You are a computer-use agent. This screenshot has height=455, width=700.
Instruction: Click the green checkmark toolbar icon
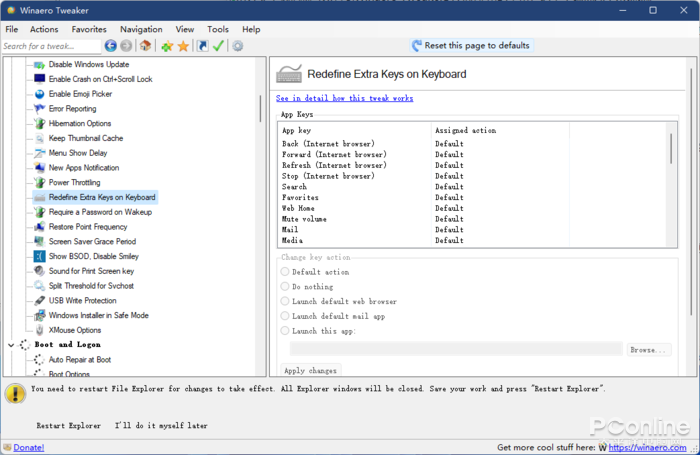tap(218, 46)
